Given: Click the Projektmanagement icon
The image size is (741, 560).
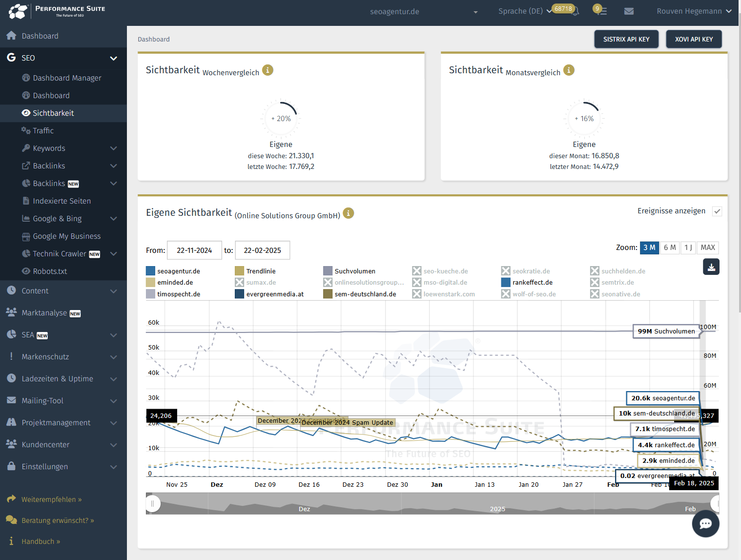Looking at the screenshot, I should click(x=11, y=422).
